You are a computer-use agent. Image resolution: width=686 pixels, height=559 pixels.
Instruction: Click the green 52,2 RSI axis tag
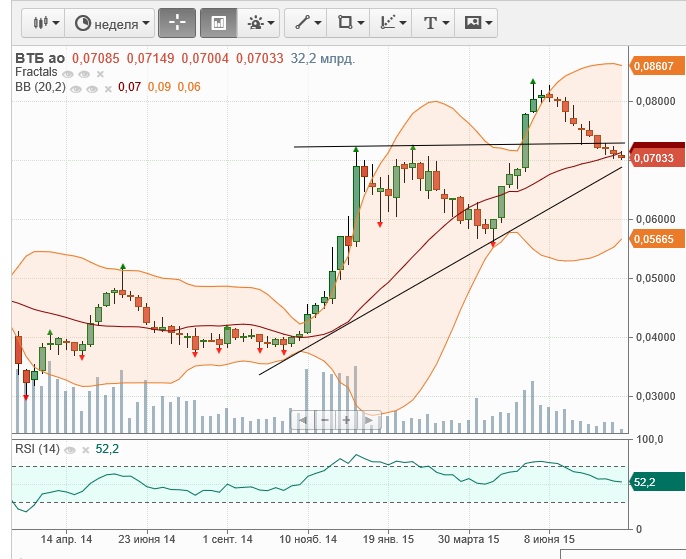657,482
